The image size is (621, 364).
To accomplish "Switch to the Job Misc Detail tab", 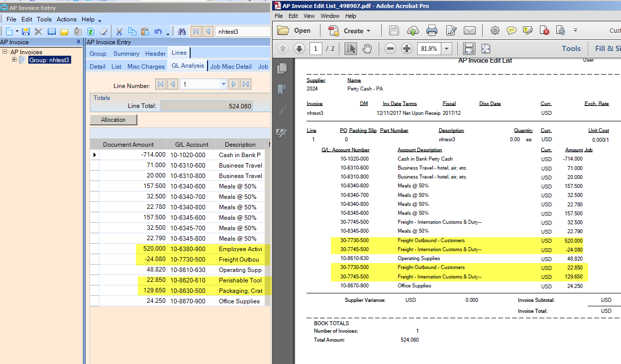I will pos(231,66).
